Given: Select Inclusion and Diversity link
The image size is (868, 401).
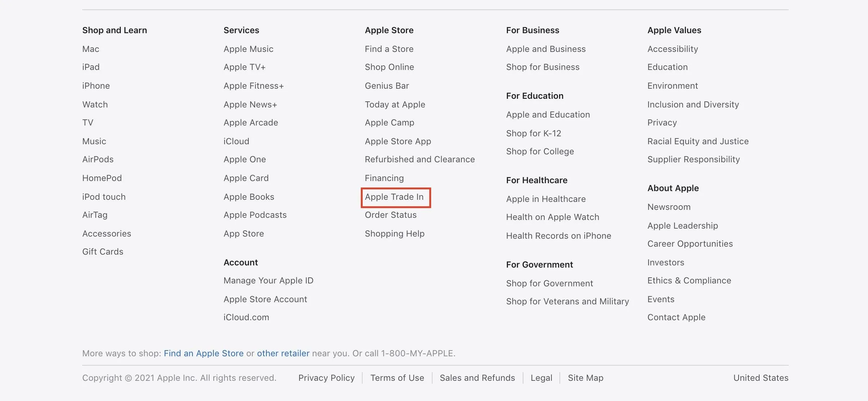Looking at the screenshot, I should click(693, 105).
